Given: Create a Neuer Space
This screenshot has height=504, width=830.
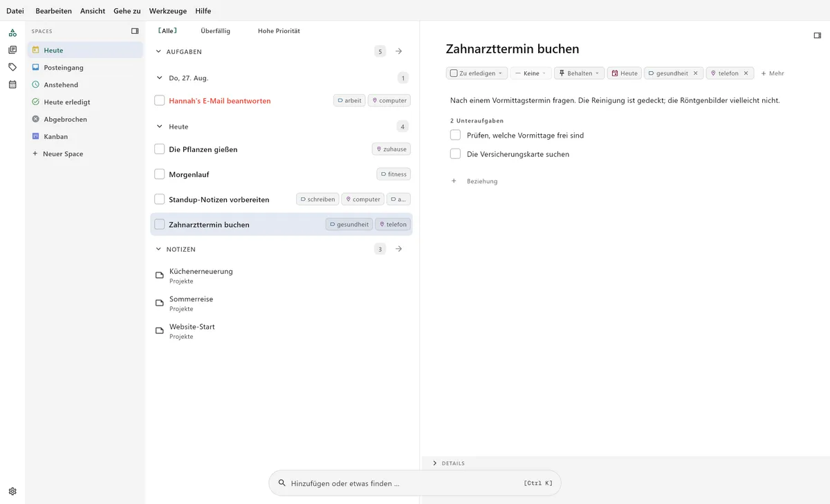Looking at the screenshot, I should [x=85, y=153].
